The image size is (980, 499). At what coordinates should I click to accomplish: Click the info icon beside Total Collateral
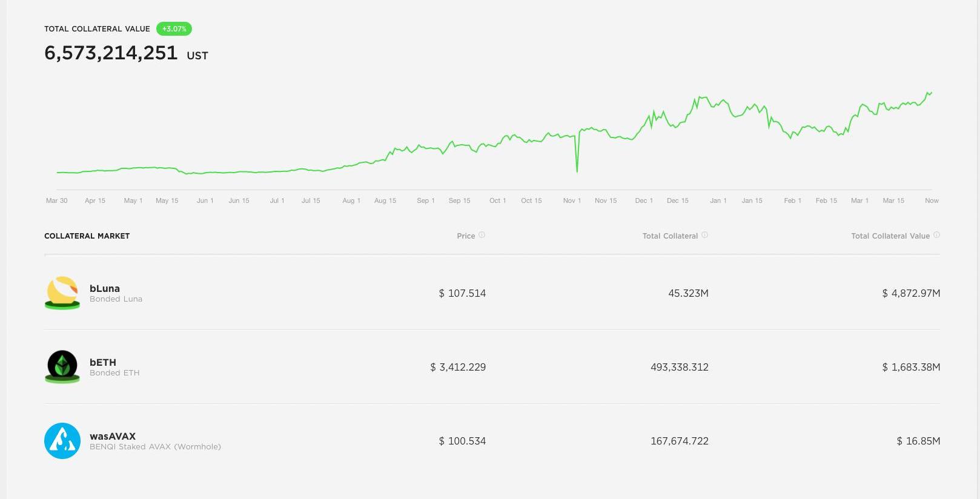[x=705, y=235]
